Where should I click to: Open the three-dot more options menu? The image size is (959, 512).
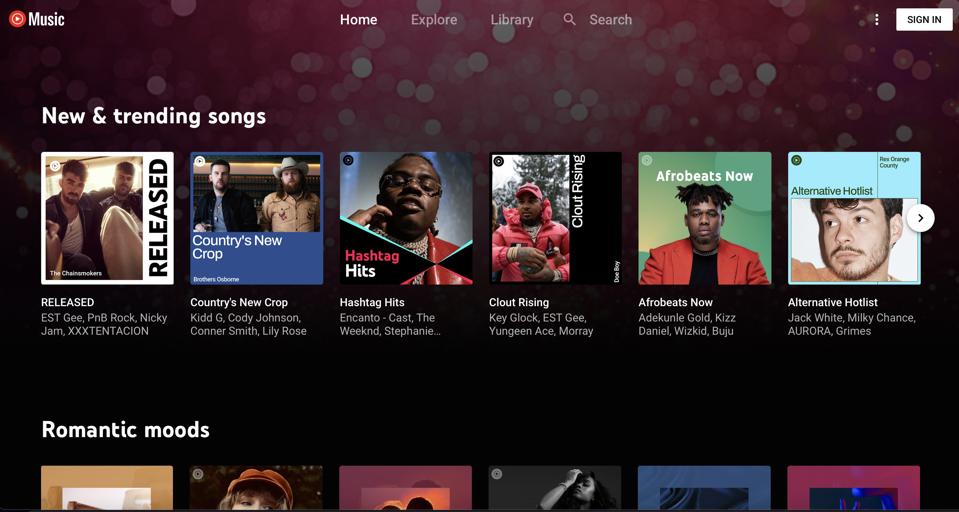(x=876, y=19)
